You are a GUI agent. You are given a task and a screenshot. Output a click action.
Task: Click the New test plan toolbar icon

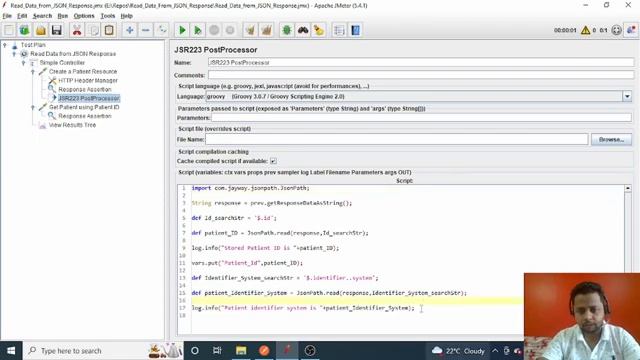tap(9, 30)
